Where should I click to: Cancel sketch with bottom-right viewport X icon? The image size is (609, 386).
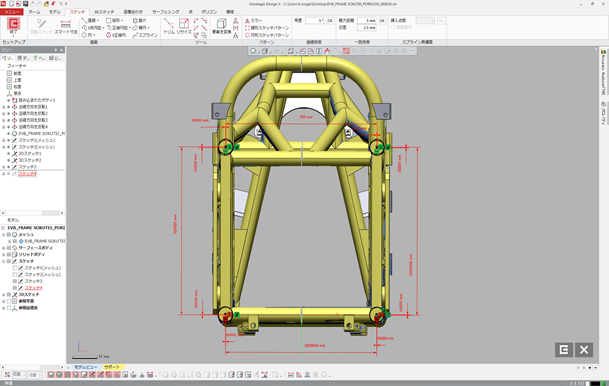pos(584,350)
